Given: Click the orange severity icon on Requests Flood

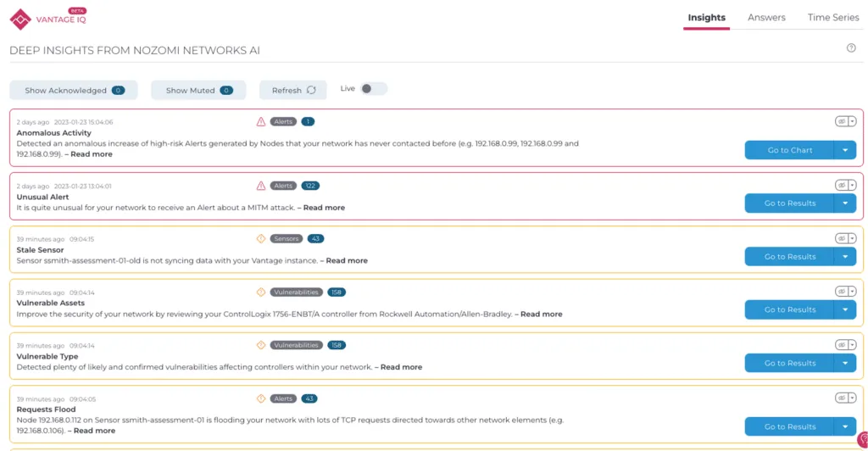Looking at the screenshot, I should [261, 398].
